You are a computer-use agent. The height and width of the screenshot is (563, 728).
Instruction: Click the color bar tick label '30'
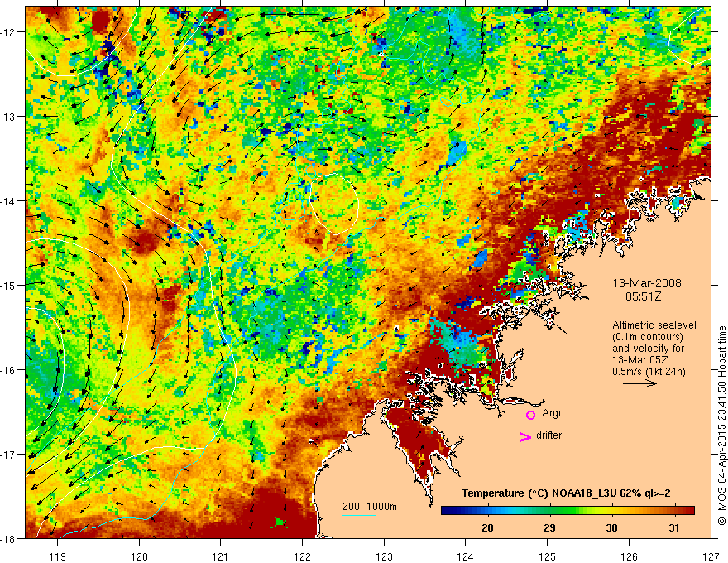[x=611, y=527]
